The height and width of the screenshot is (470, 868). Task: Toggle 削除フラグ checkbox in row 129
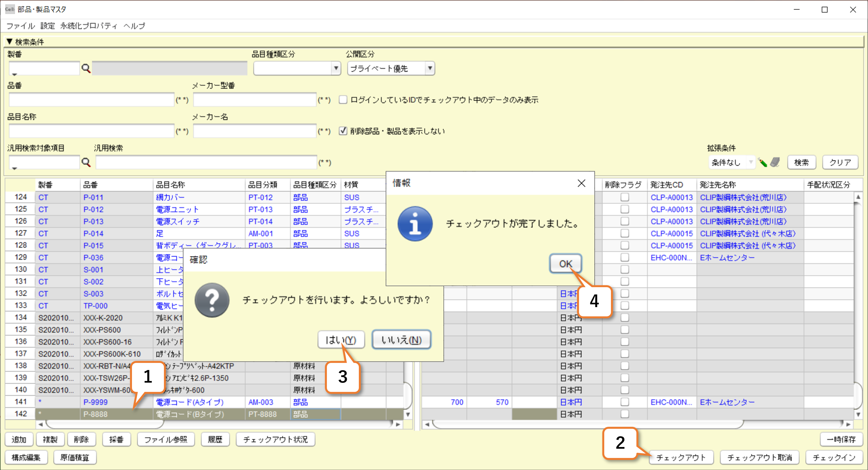click(x=625, y=257)
